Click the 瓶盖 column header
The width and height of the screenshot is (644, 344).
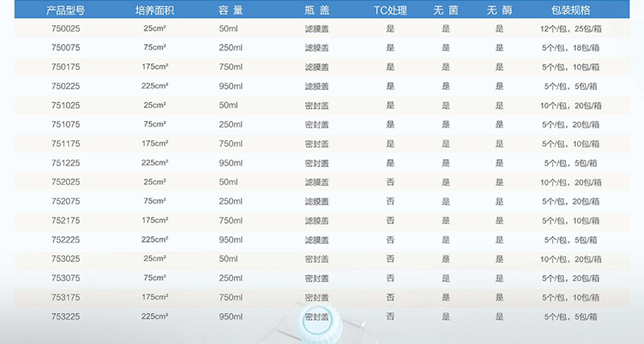pos(317,11)
